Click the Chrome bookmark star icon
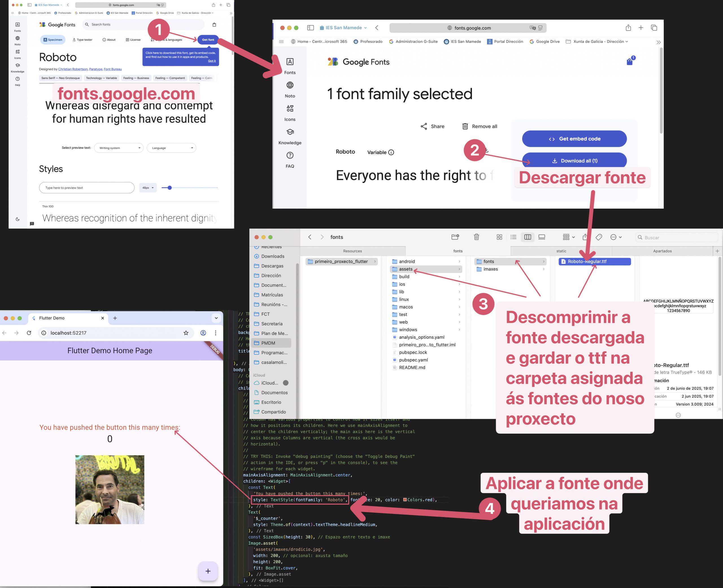723x588 pixels. [186, 333]
